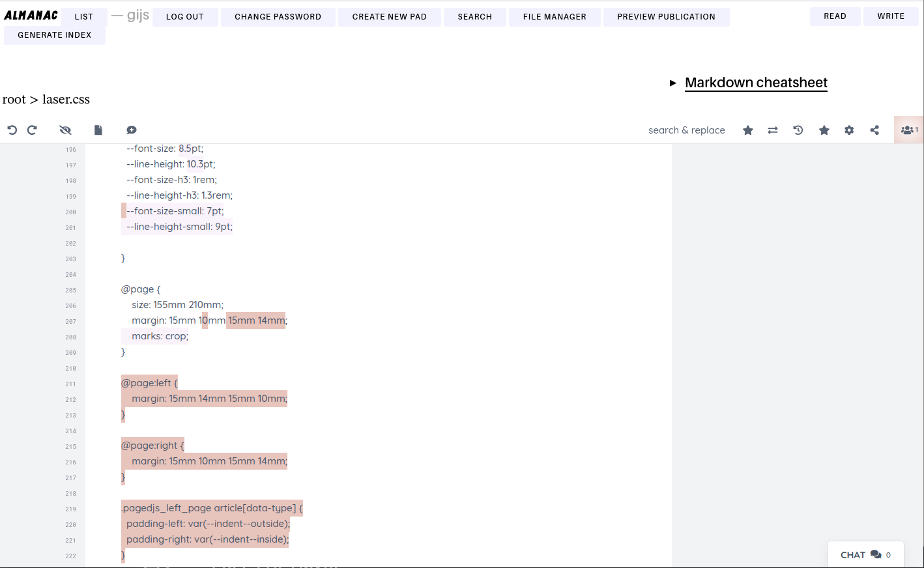Switch to Read mode
Image resolution: width=924 pixels, height=568 pixels.
[x=835, y=16]
